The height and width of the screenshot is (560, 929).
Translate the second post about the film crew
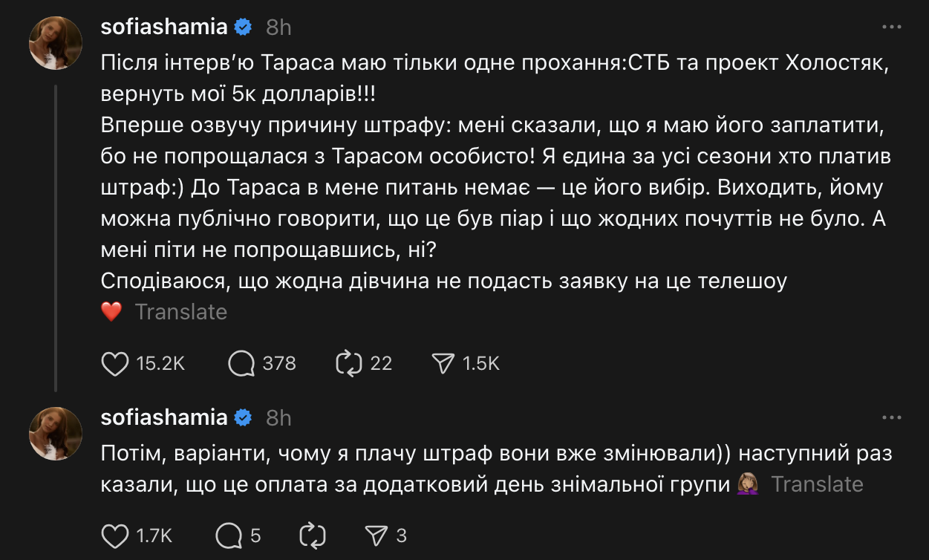[x=817, y=484]
